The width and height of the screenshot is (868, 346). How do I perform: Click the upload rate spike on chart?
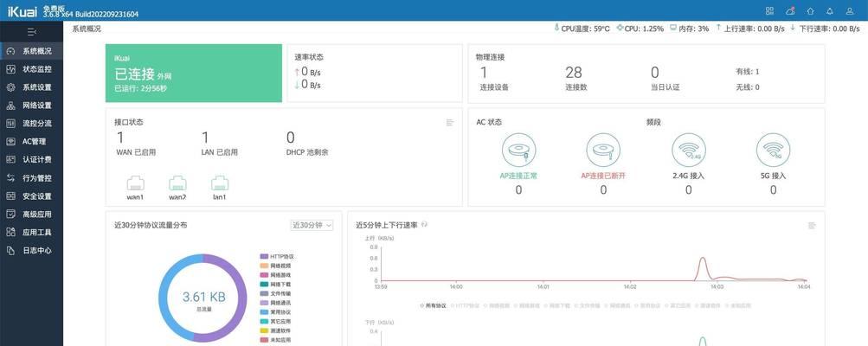pyautogui.click(x=703, y=268)
